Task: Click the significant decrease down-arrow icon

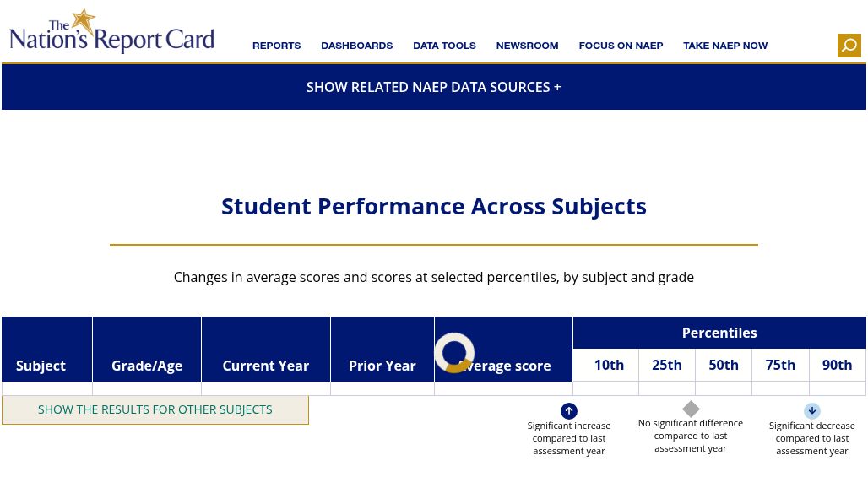Action: pyautogui.click(x=811, y=411)
